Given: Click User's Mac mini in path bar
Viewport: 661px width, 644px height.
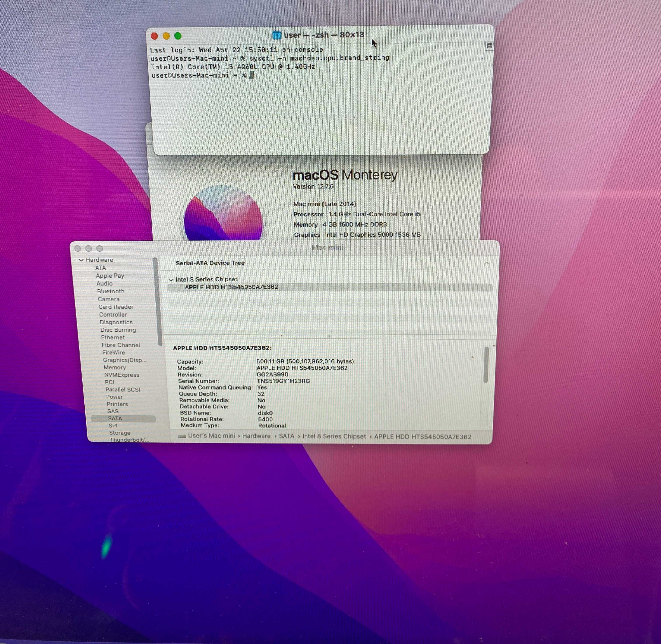Looking at the screenshot, I should [211, 436].
